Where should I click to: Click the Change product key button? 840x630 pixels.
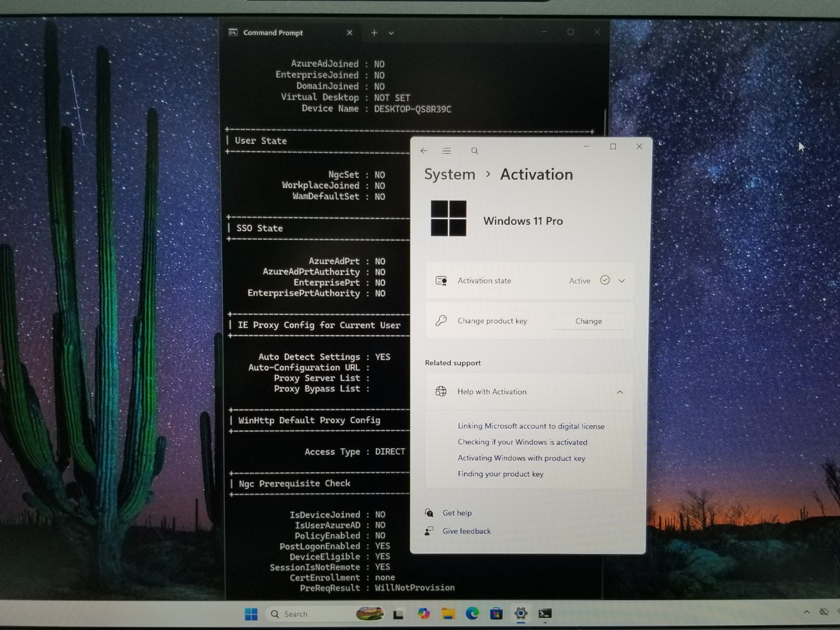pyautogui.click(x=589, y=321)
